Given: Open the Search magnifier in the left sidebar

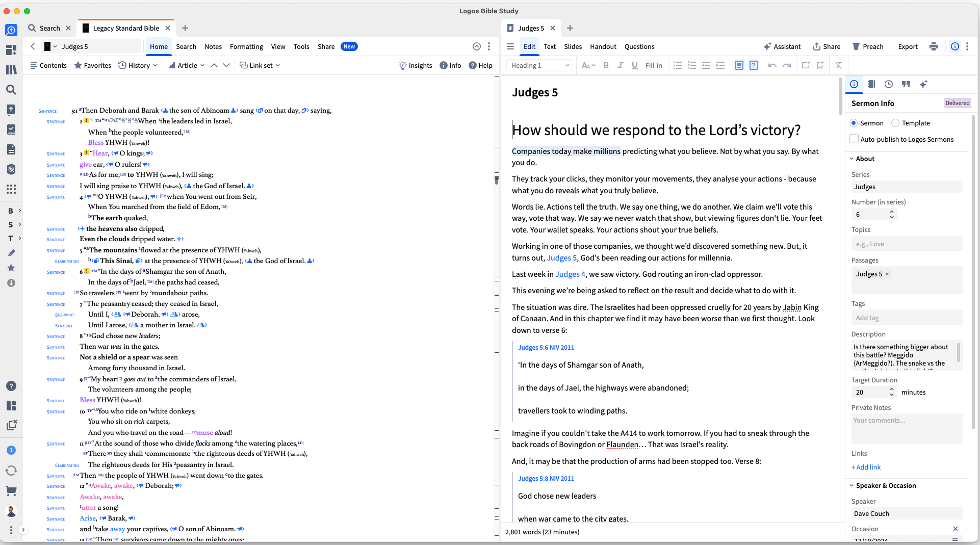Looking at the screenshot, I should coord(11,90).
